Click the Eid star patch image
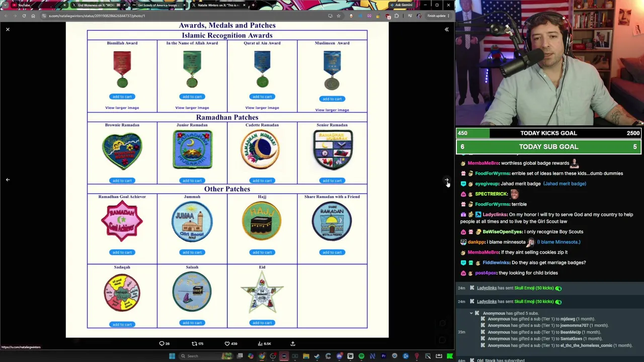 pos(262,292)
